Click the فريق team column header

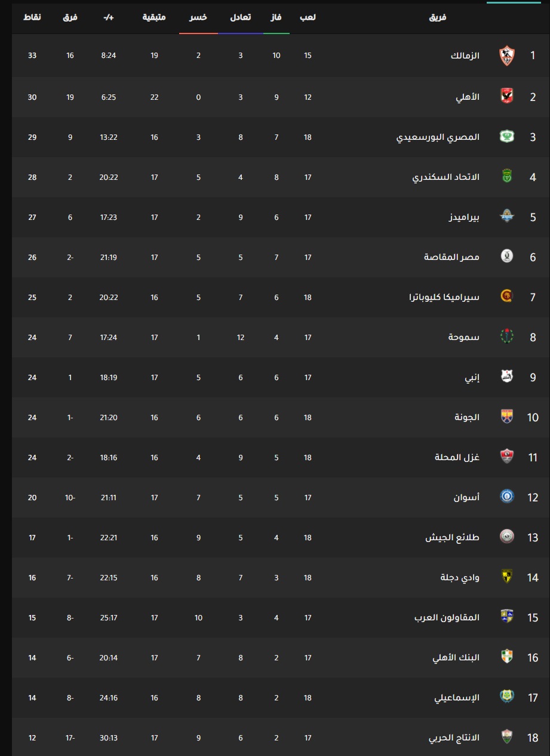click(438, 17)
